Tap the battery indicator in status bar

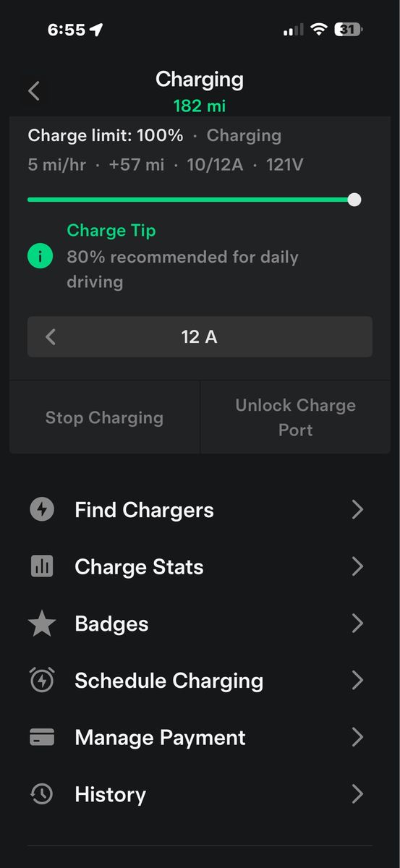[x=349, y=30]
